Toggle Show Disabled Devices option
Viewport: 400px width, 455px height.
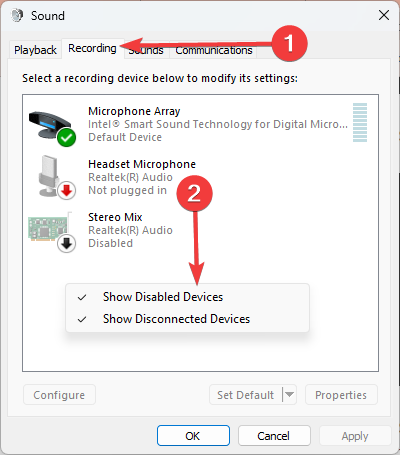coord(187,297)
